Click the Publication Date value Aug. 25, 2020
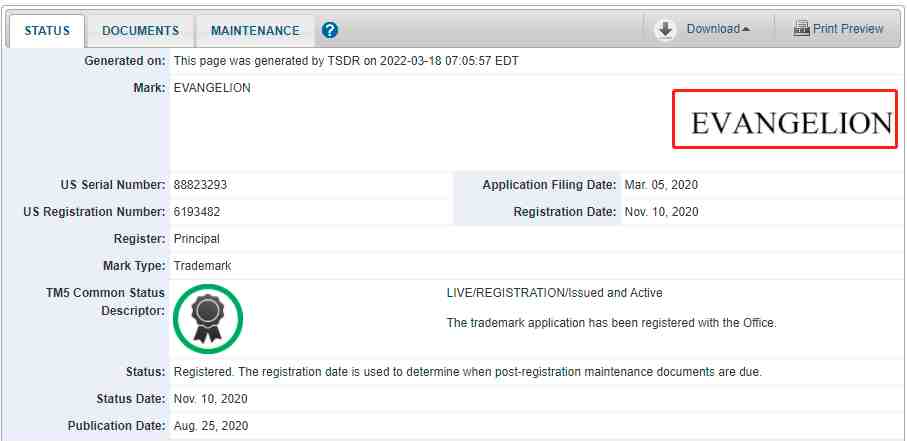907x441 pixels. pyautogui.click(x=211, y=426)
